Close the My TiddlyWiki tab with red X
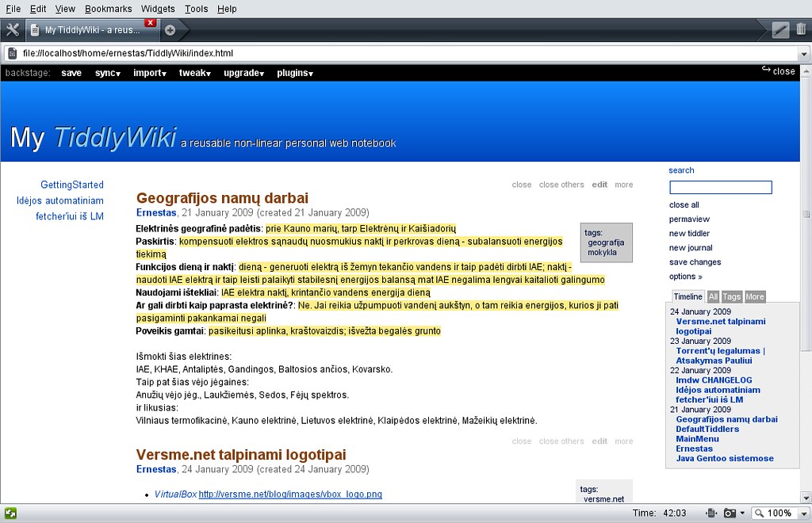The height and width of the screenshot is (523, 812). click(x=150, y=23)
